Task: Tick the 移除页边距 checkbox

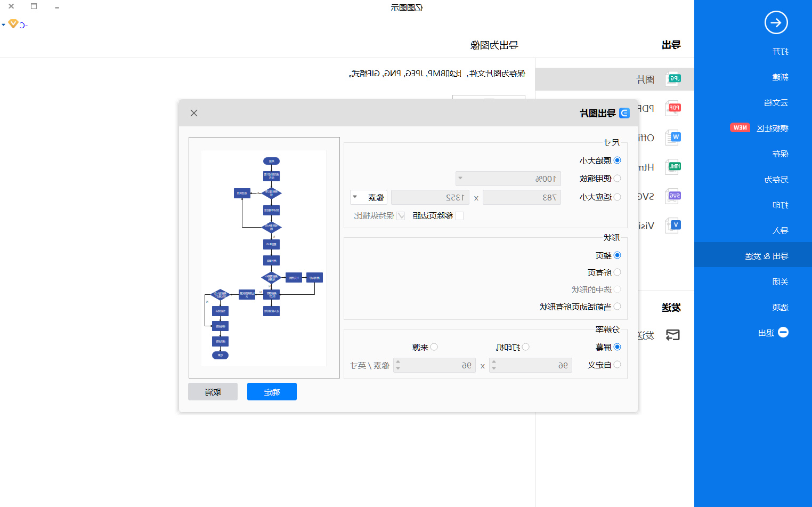Action: [x=459, y=216]
